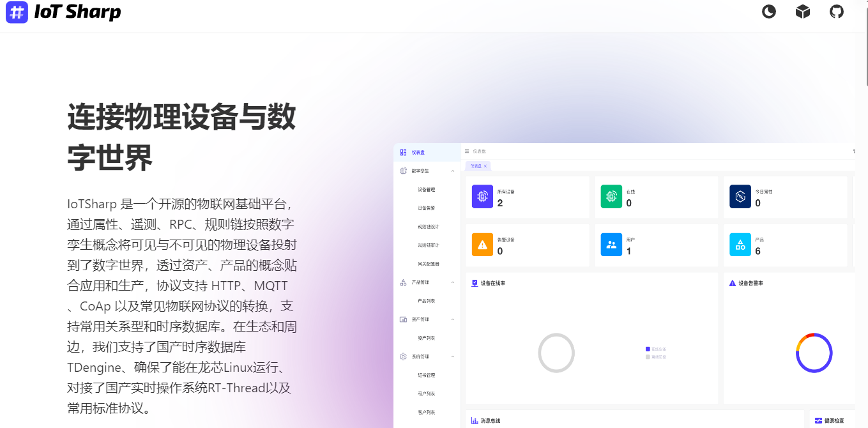Click the green 在线 chip icon
868x428 pixels.
(x=611, y=197)
